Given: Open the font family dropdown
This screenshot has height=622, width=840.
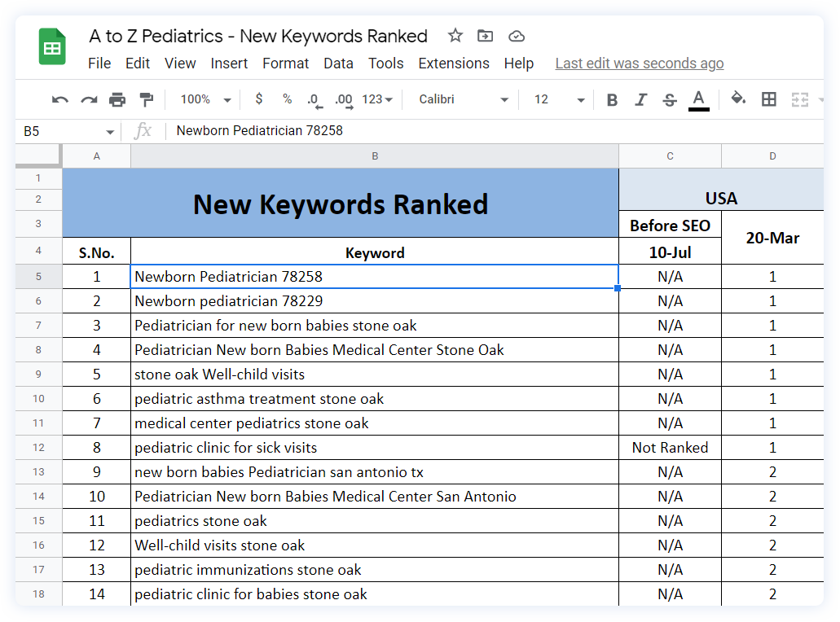Looking at the screenshot, I should click(461, 99).
